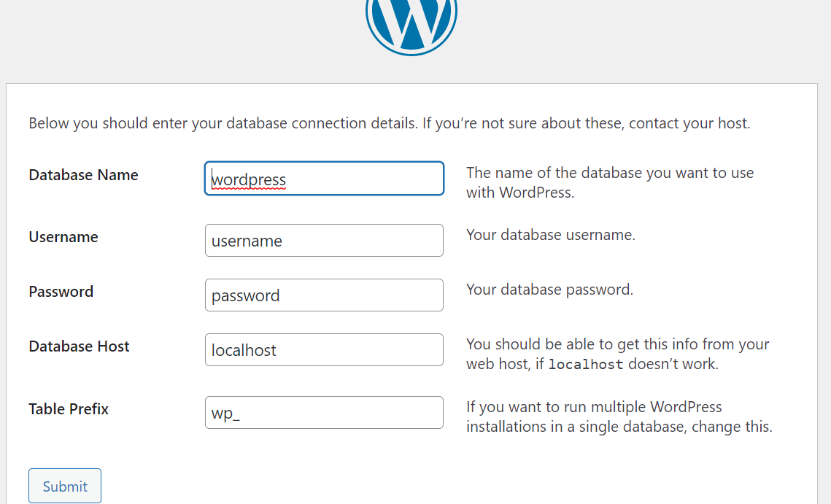
Task: Click the Username field label
Action: pos(63,237)
